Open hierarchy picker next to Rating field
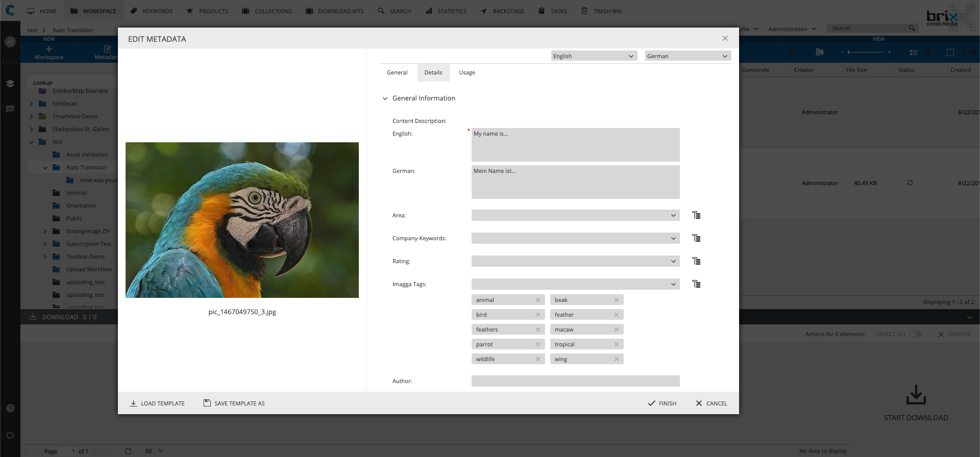Screen dimensions: 980x457 click(696, 261)
